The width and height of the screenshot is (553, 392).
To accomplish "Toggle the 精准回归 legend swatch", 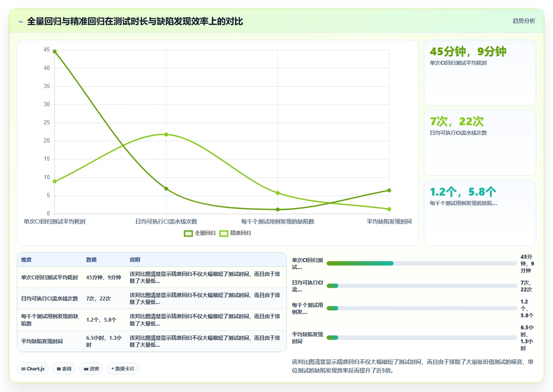I will 224,233.
